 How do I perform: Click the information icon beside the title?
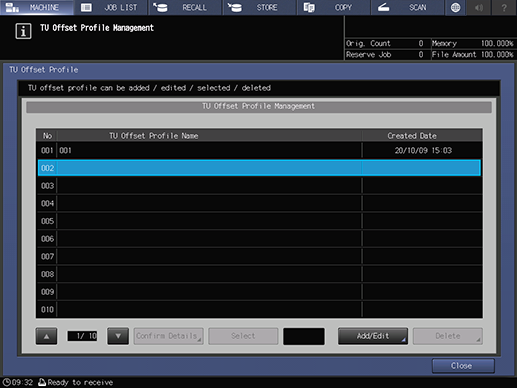23,31
